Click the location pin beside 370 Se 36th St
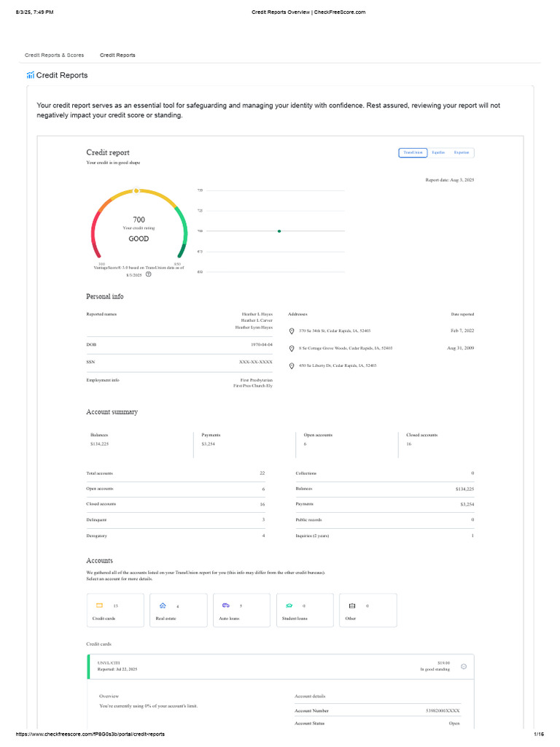 292,331
